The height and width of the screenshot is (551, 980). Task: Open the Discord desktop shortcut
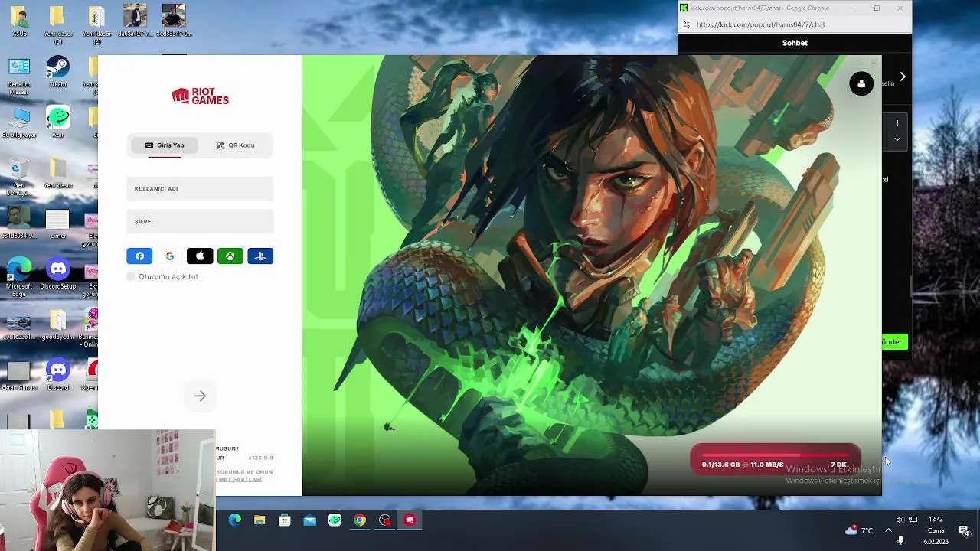(x=58, y=375)
